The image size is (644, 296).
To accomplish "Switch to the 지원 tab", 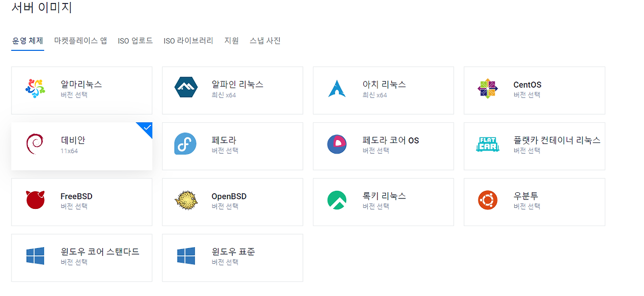I will (231, 41).
